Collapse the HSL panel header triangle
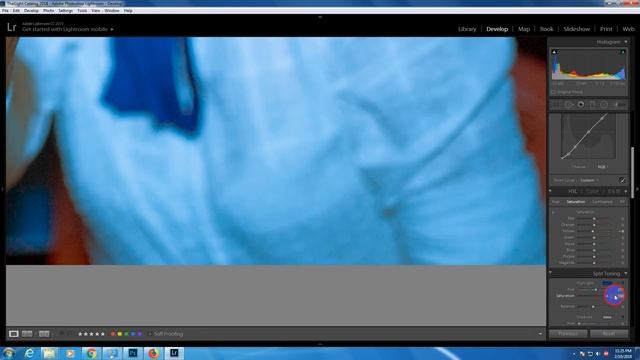 pos(626,191)
